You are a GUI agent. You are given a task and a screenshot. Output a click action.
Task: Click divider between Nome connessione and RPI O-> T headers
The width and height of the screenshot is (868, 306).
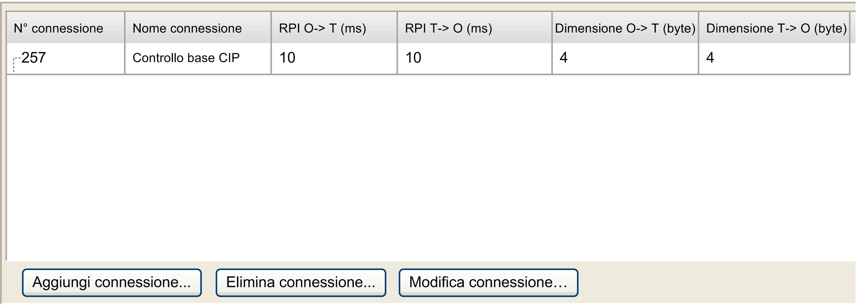(x=271, y=28)
